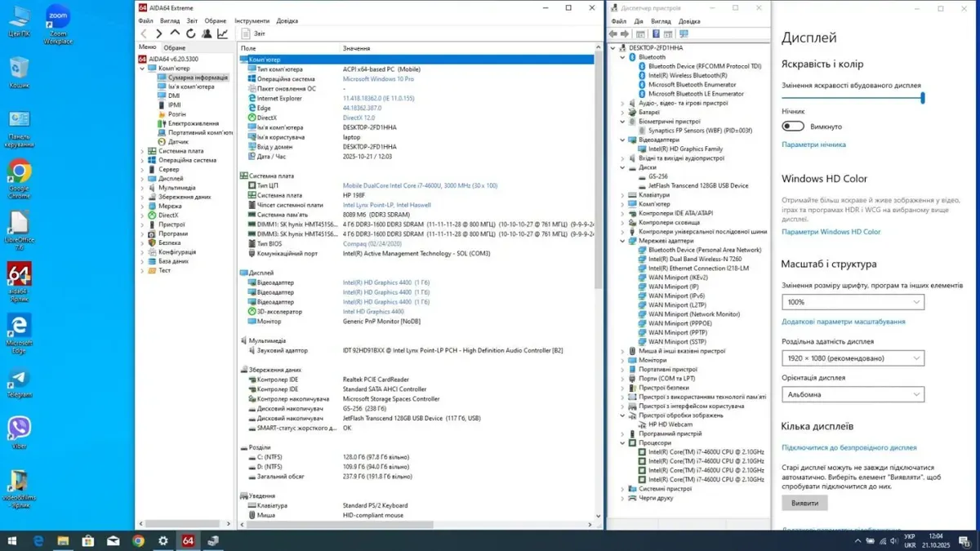Screen dimensions: 980x551
Task: Click the scan for hardware changes icon
Action: [684, 34]
